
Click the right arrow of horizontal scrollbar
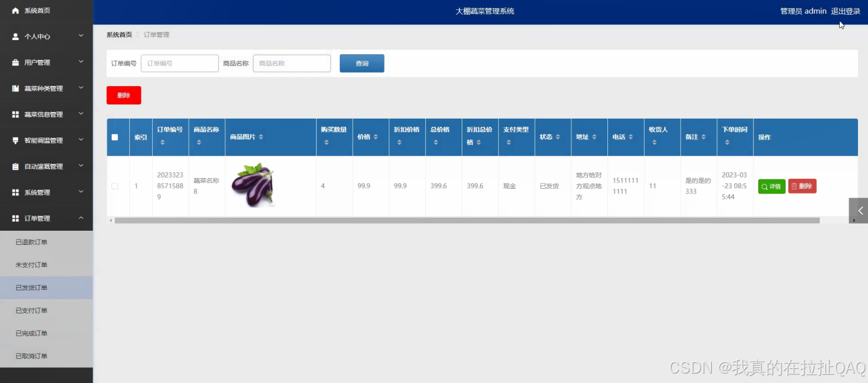click(x=854, y=220)
